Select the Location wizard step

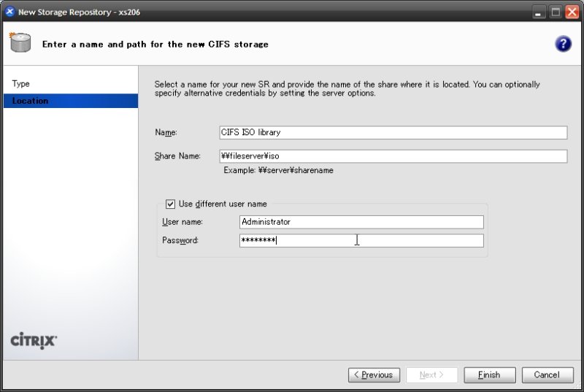pyautogui.click(x=71, y=101)
